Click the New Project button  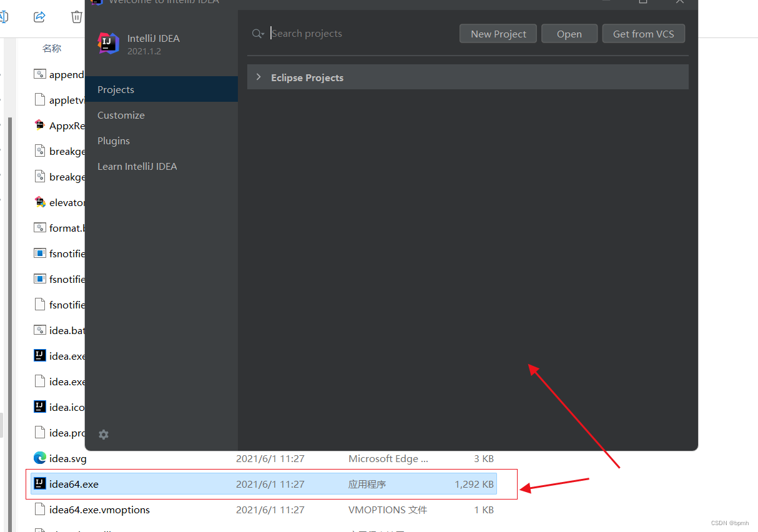pyautogui.click(x=498, y=33)
